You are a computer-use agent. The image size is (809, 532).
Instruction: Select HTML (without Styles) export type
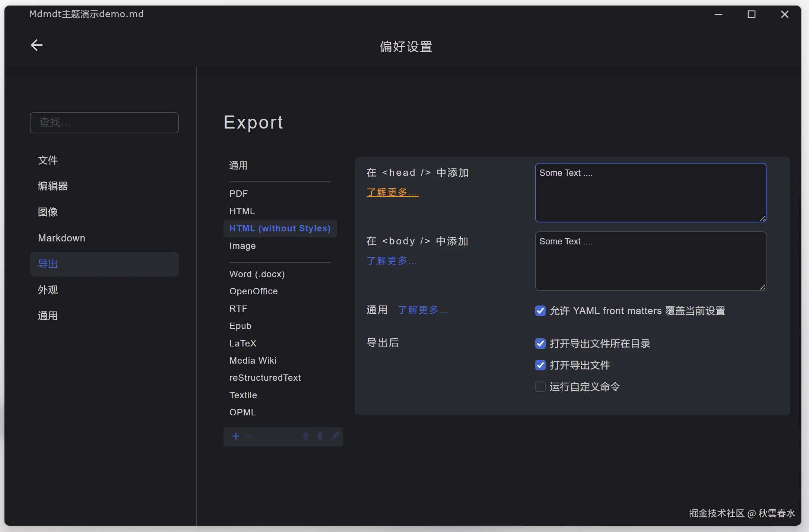280,228
